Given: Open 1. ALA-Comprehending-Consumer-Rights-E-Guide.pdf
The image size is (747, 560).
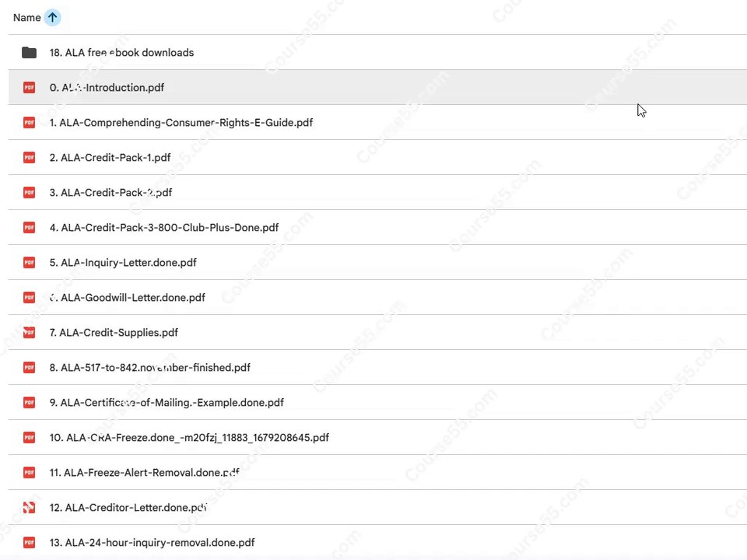Looking at the screenshot, I should (x=181, y=122).
